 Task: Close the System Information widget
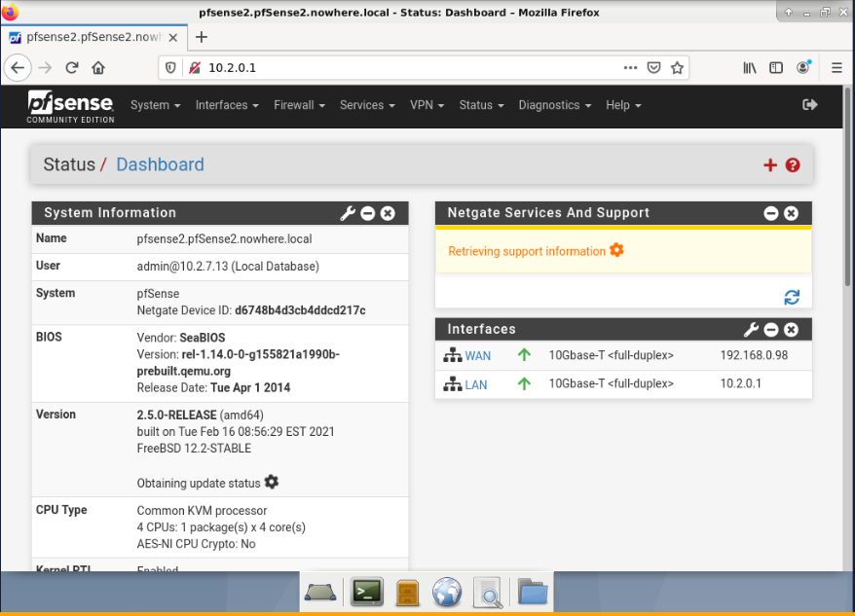(388, 213)
